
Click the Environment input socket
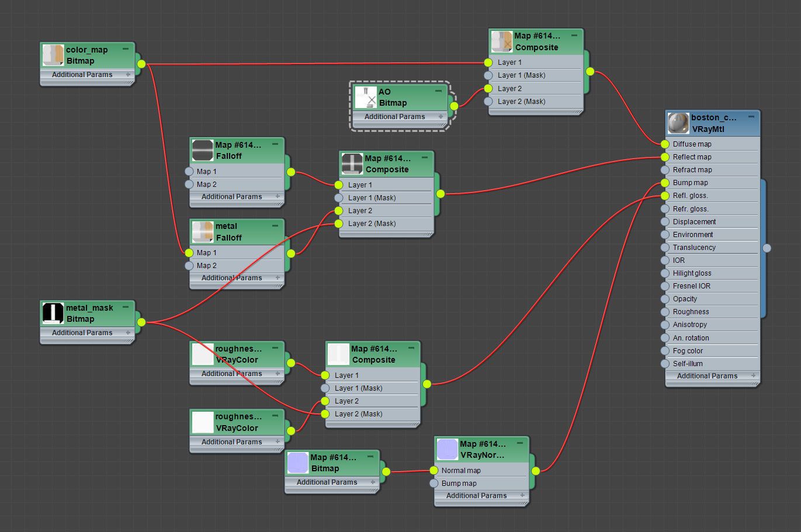(x=665, y=235)
